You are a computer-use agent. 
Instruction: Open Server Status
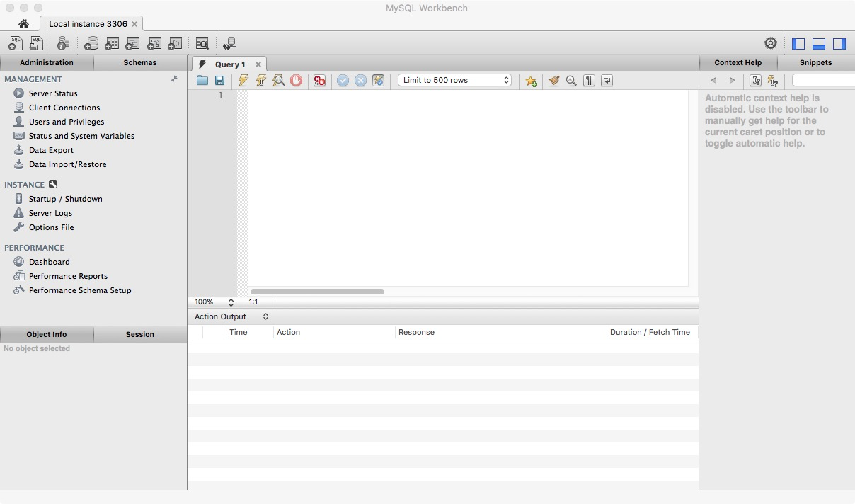click(53, 93)
